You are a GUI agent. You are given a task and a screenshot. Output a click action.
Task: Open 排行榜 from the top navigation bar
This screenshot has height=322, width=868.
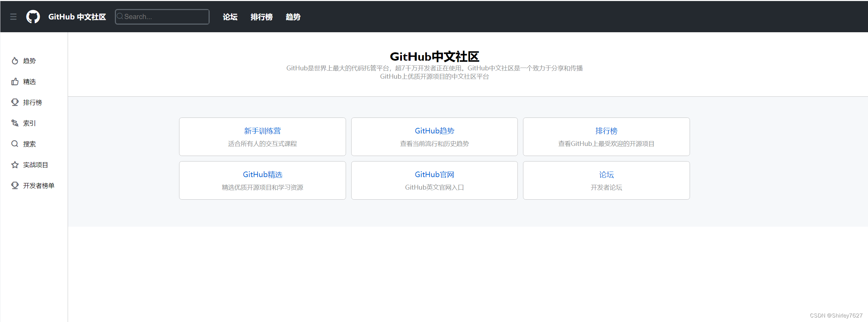tap(262, 17)
